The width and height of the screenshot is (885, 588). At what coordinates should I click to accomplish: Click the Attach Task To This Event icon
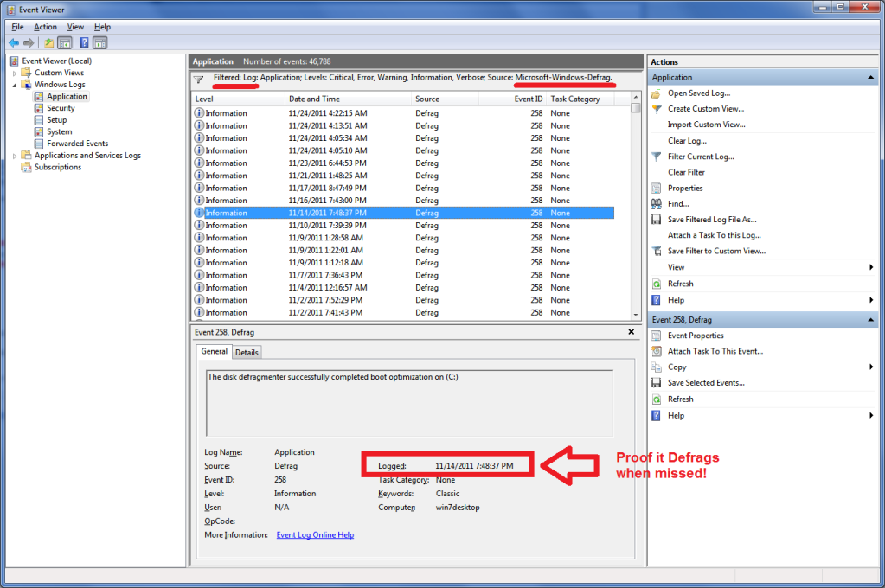pyautogui.click(x=657, y=351)
